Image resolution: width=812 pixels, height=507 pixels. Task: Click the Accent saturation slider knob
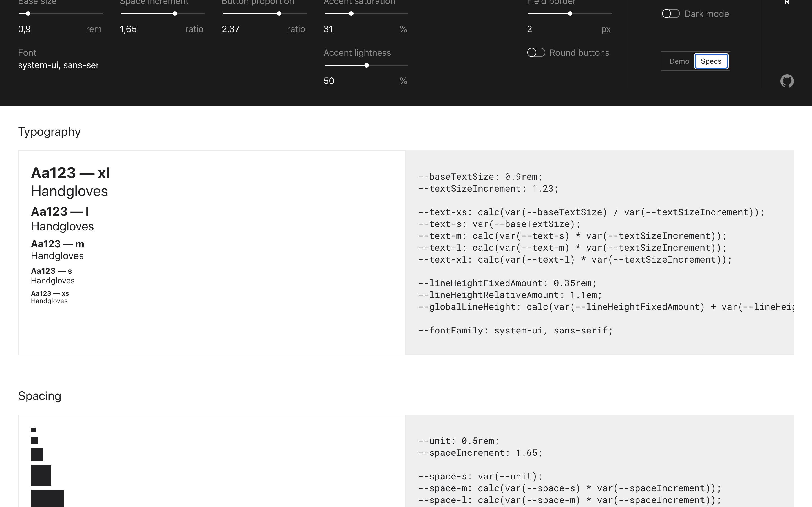tap(351, 14)
